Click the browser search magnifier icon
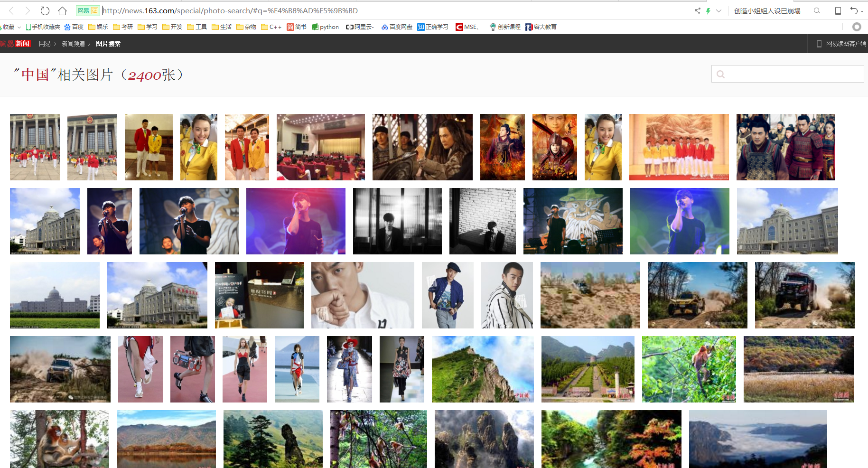The image size is (868, 468). tap(817, 10)
